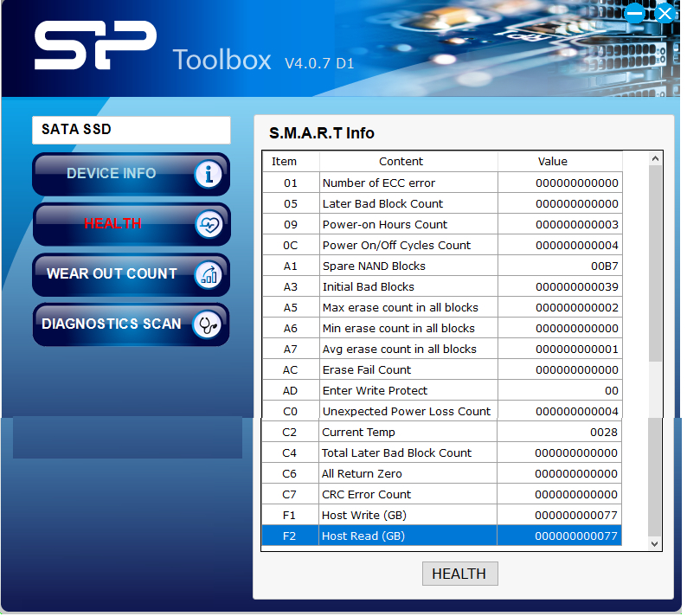Select the highlighted 'Host Read (GB)' row
Viewport: 687px width, 616px height.
pos(441,536)
